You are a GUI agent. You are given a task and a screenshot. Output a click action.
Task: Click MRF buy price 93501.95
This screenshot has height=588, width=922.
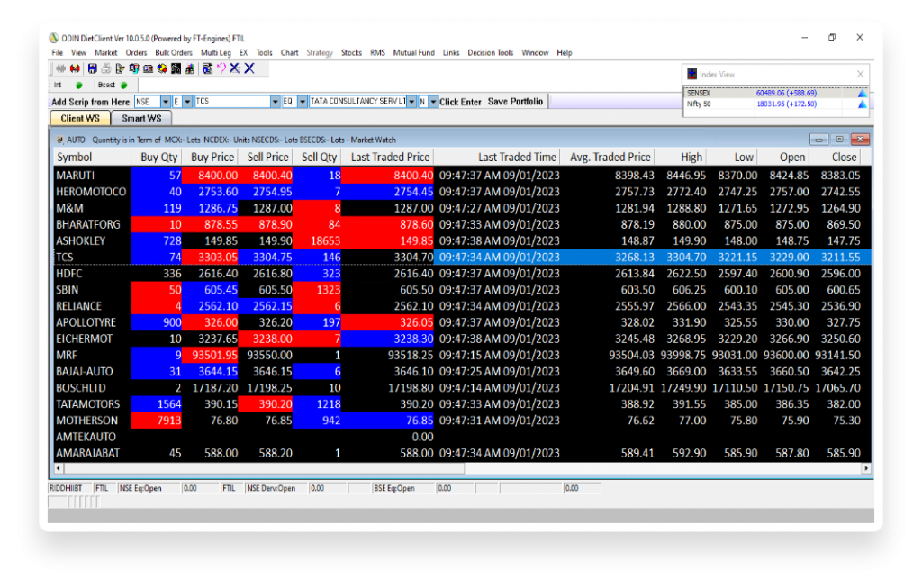click(210, 355)
